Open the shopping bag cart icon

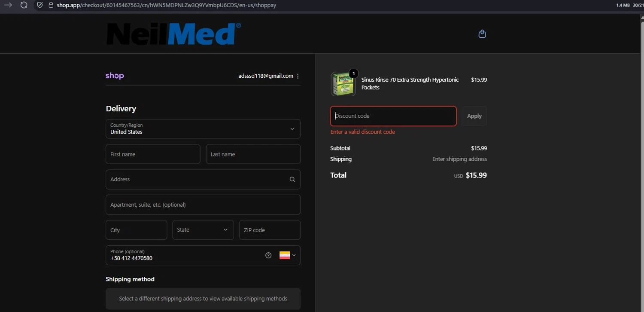click(482, 34)
